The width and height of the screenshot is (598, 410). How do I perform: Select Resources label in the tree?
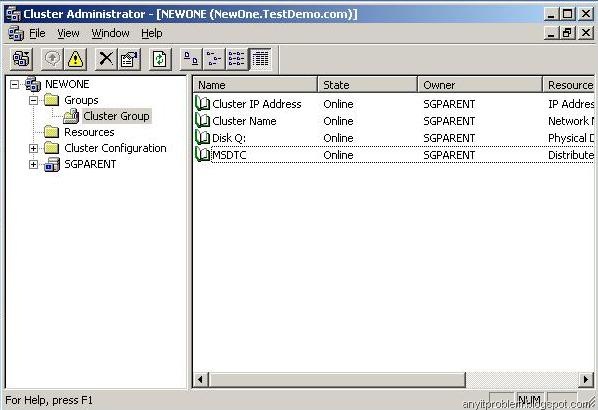(89, 132)
